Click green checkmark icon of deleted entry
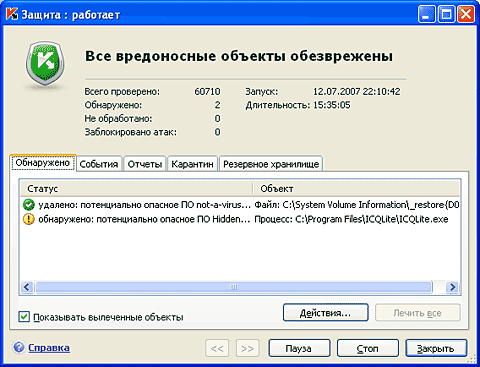Image resolution: width=480 pixels, height=367 pixels. [x=29, y=205]
